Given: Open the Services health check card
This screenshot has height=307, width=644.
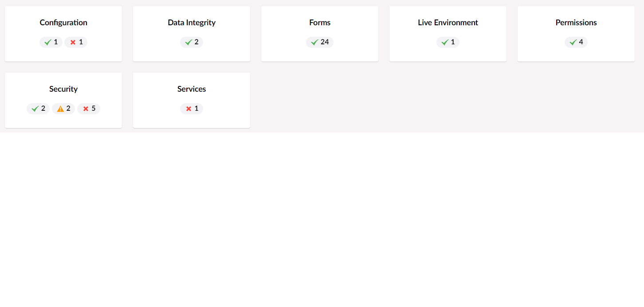Looking at the screenshot, I should pyautogui.click(x=192, y=100).
